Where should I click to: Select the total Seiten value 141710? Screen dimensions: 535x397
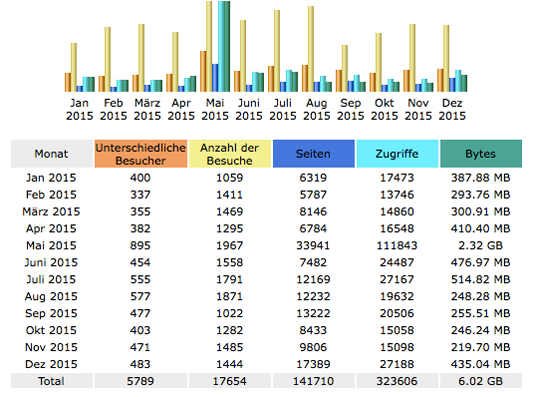point(313,381)
